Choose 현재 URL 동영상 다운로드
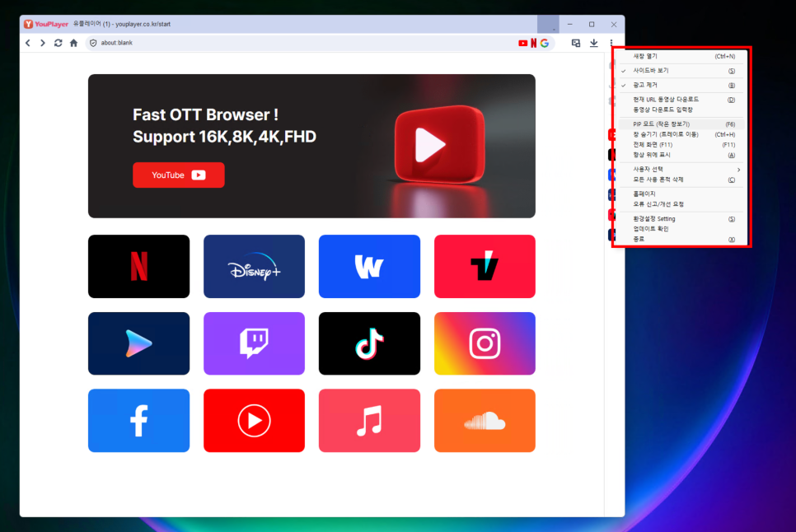This screenshot has height=532, width=796. [x=681, y=100]
